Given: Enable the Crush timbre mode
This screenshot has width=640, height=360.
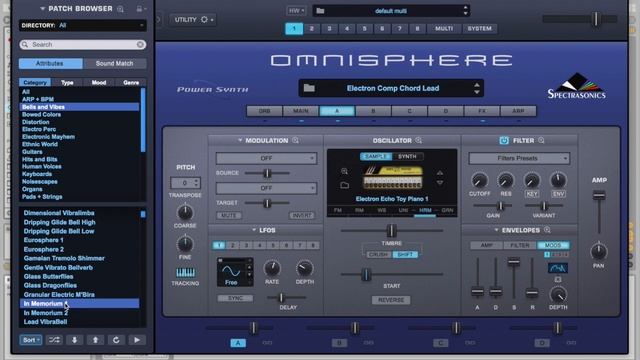Looking at the screenshot, I should (378, 254).
